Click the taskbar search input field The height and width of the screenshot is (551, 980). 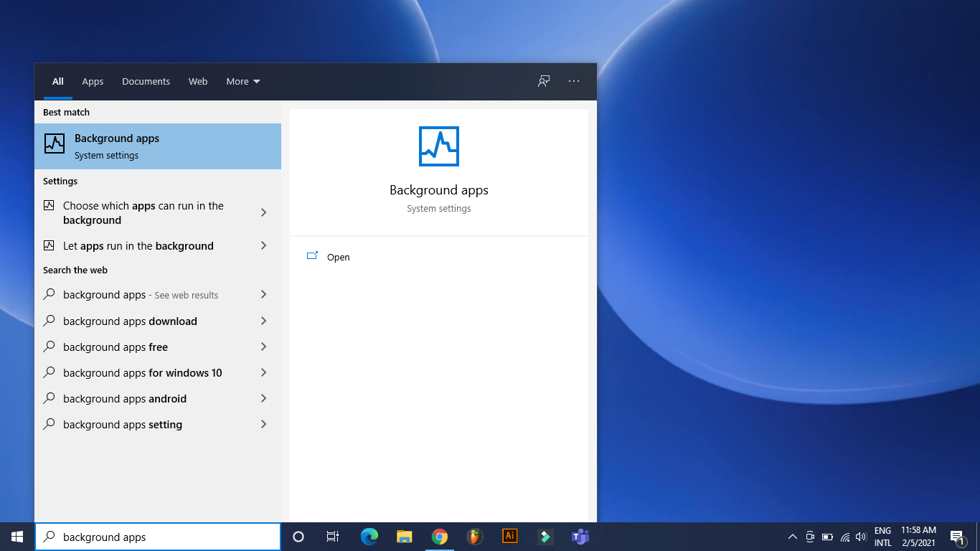tap(158, 537)
